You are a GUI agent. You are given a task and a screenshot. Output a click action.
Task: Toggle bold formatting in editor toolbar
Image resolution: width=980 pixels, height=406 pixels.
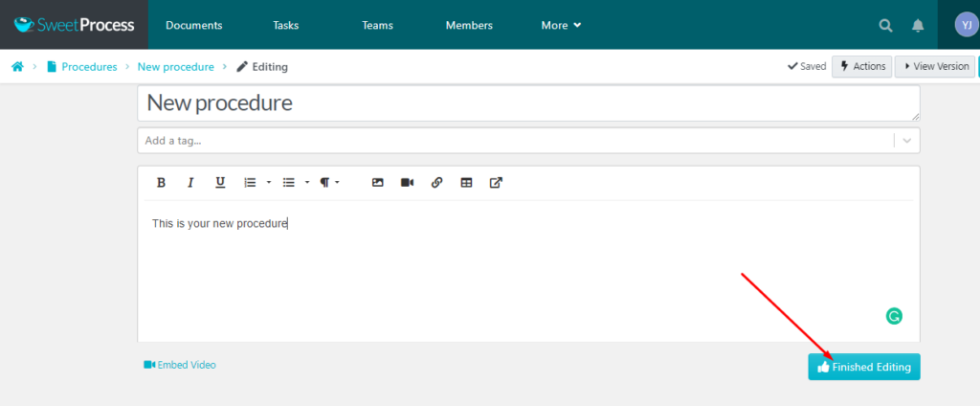pyautogui.click(x=161, y=183)
